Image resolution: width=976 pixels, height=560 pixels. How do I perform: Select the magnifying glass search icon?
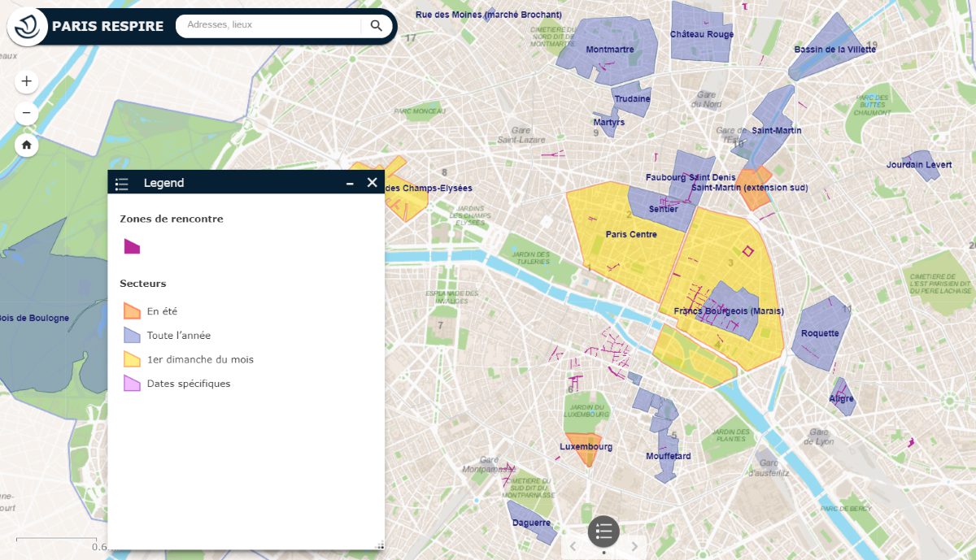(375, 25)
